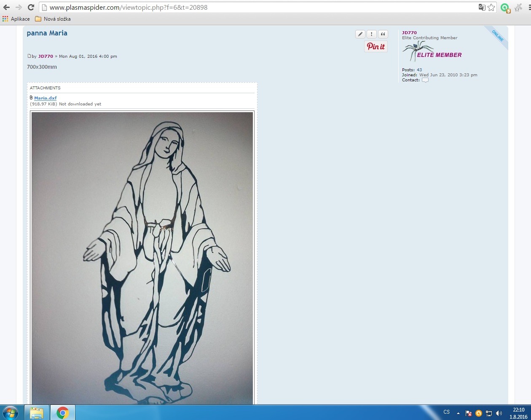Show hidden system tray icons
Viewport: 531px width, 420px height.
[458, 413]
